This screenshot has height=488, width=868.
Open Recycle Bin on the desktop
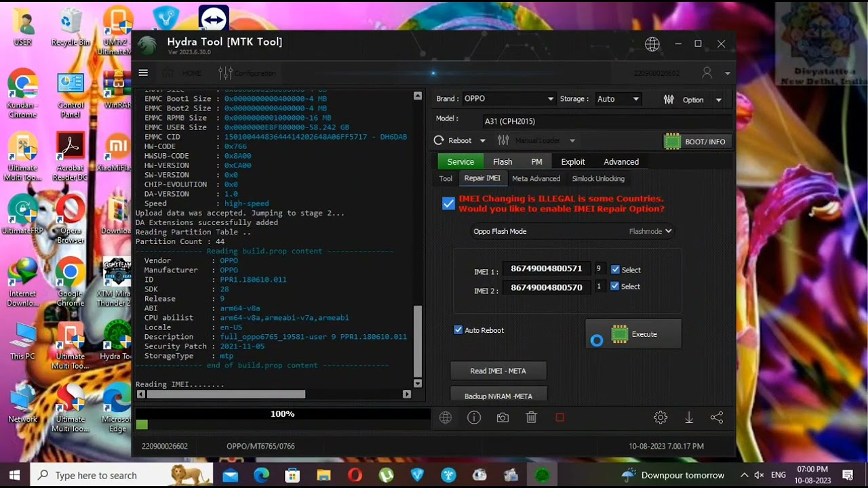pos(71,27)
